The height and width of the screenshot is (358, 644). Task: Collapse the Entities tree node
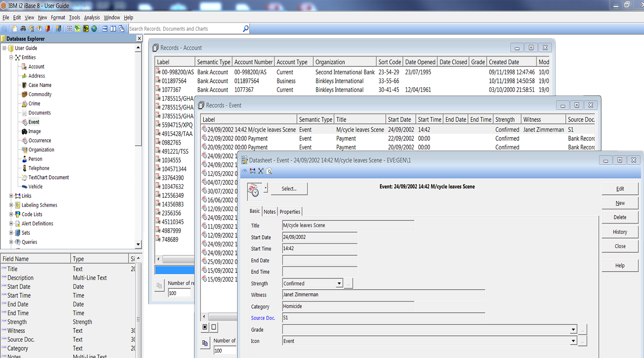coord(11,57)
